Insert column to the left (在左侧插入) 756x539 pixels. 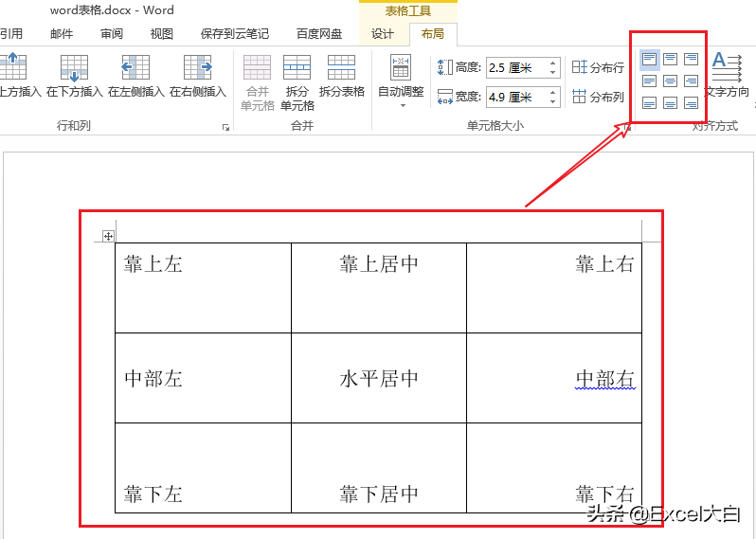135,68
